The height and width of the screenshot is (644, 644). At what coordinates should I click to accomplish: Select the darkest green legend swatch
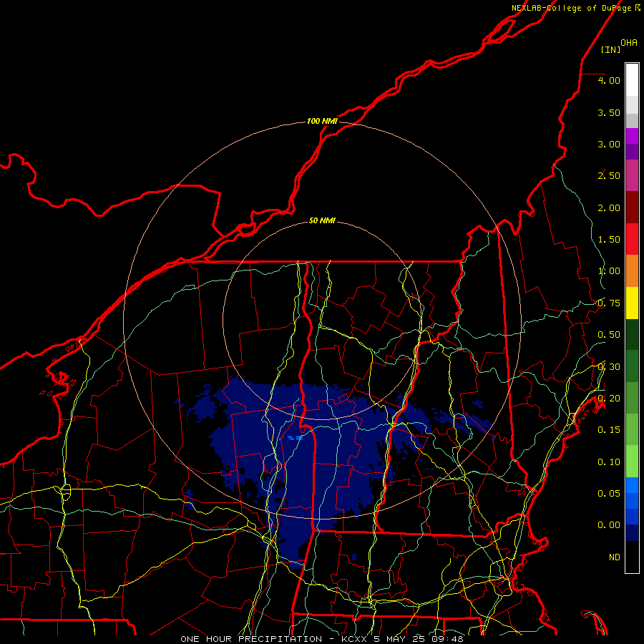[x=632, y=334]
